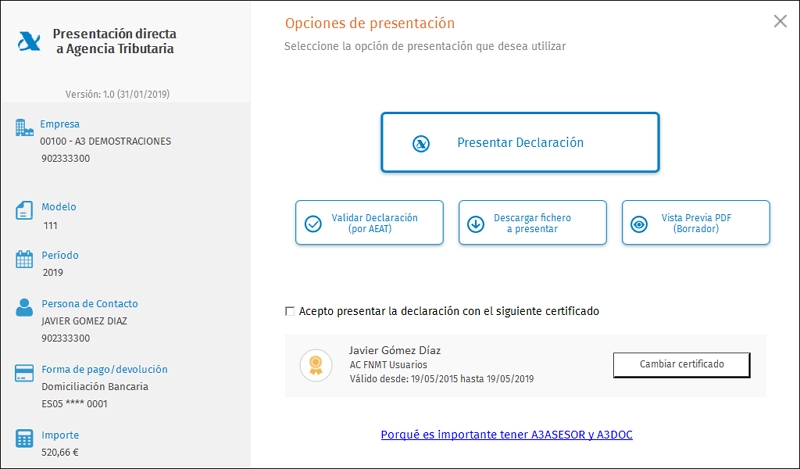Click the Importe label
Image resolution: width=800 pixels, height=469 pixels.
pyautogui.click(x=60, y=435)
